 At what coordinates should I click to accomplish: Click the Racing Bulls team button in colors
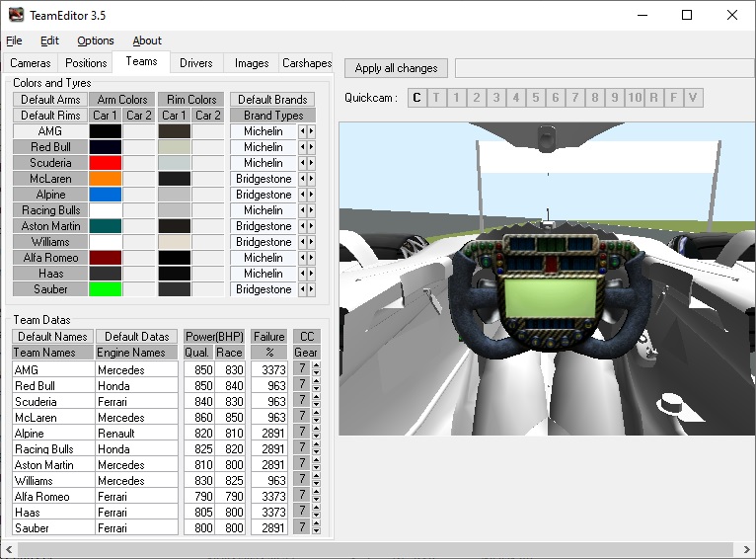(50, 210)
